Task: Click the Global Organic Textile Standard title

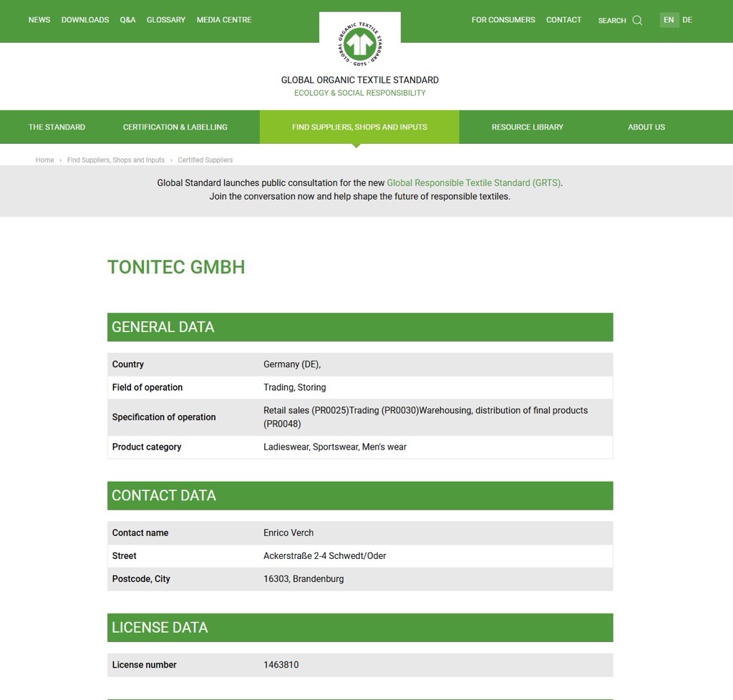Action: [x=360, y=80]
